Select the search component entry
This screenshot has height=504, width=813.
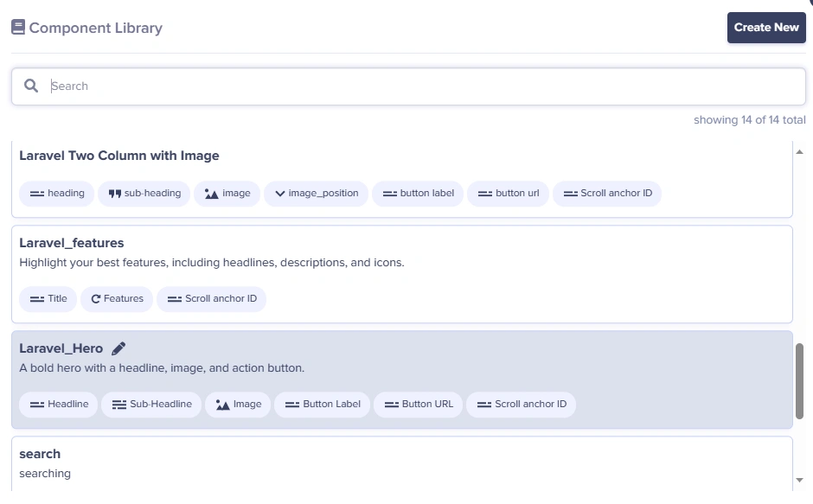tap(402, 463)
